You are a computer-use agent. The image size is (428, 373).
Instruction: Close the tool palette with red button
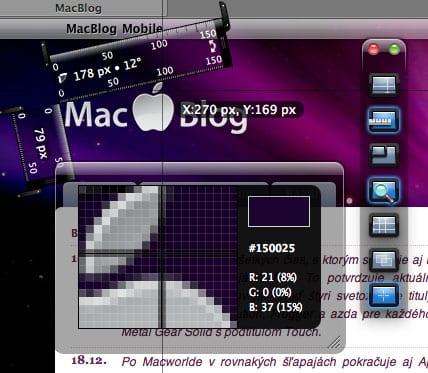pos(374,50)
